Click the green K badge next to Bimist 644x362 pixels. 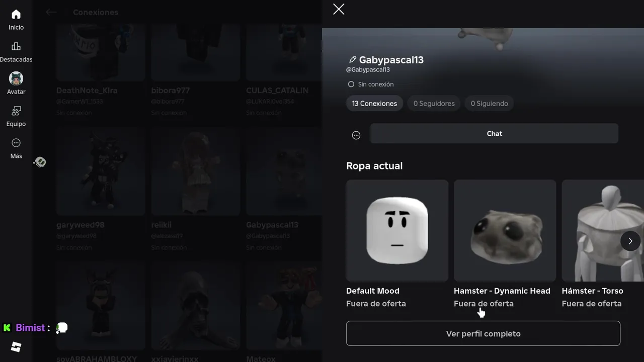[7, 328]
